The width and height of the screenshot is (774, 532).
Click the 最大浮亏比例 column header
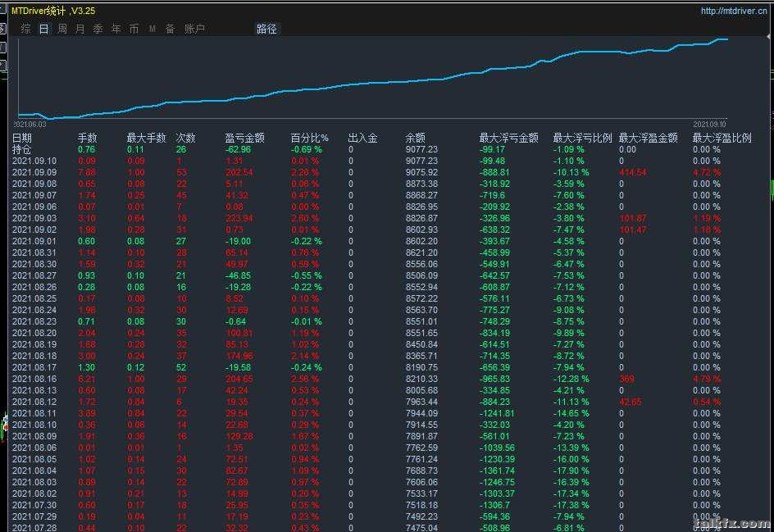pyautogui.click(x=582, y=138)
